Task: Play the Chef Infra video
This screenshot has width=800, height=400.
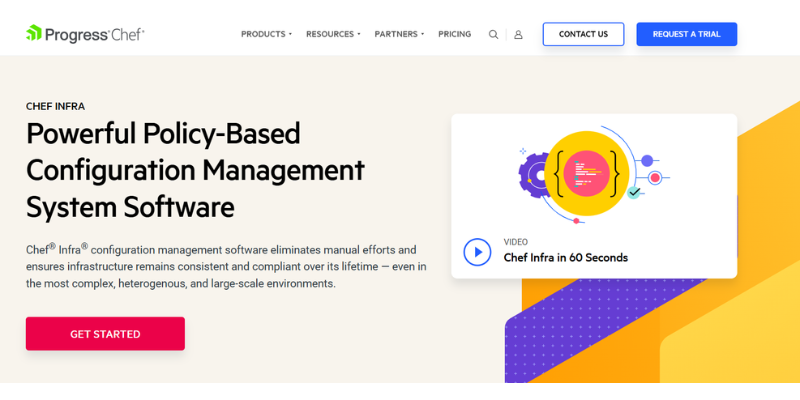Action: [x=477, y=251]
